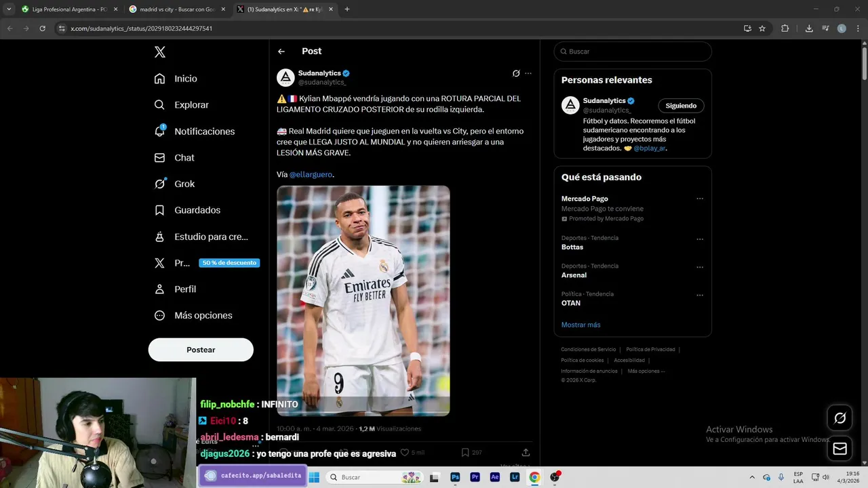Open Política de cookies footer link
Screen dimensions: 868x488
(x=582, y=361)
